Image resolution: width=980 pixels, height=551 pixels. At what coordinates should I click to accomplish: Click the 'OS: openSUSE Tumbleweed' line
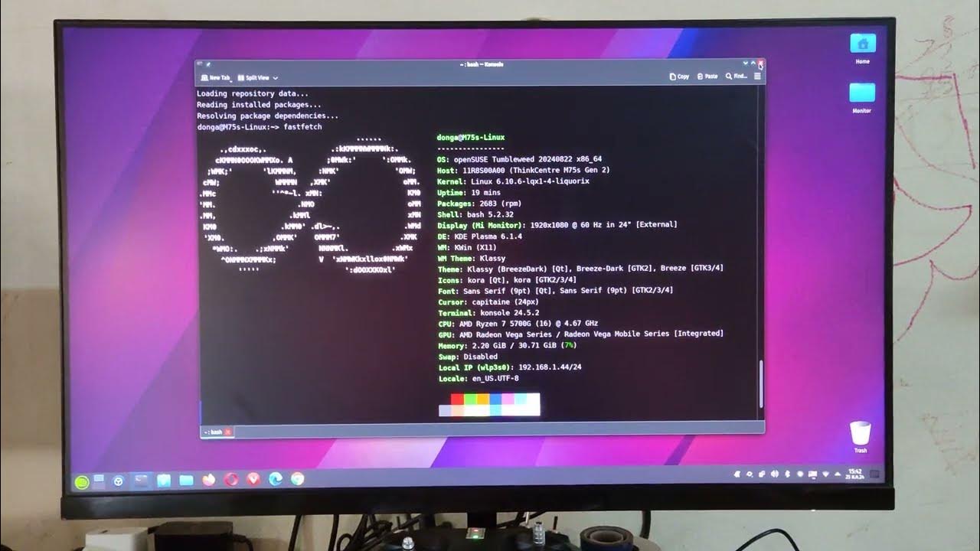tap(519, 159)
